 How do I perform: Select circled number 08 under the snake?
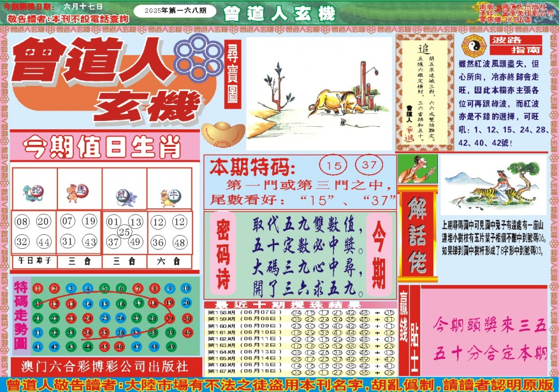[x=22, y=222]
